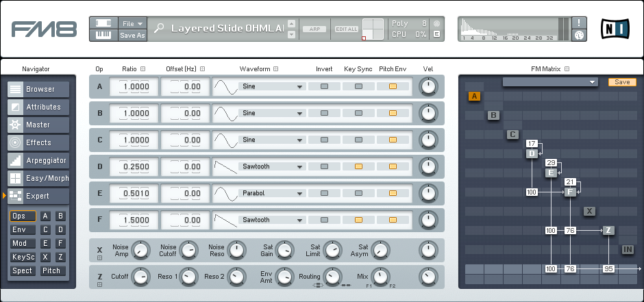Toggle the EDIT ALL button
644x302 pixels.
[x=347, y=29]
